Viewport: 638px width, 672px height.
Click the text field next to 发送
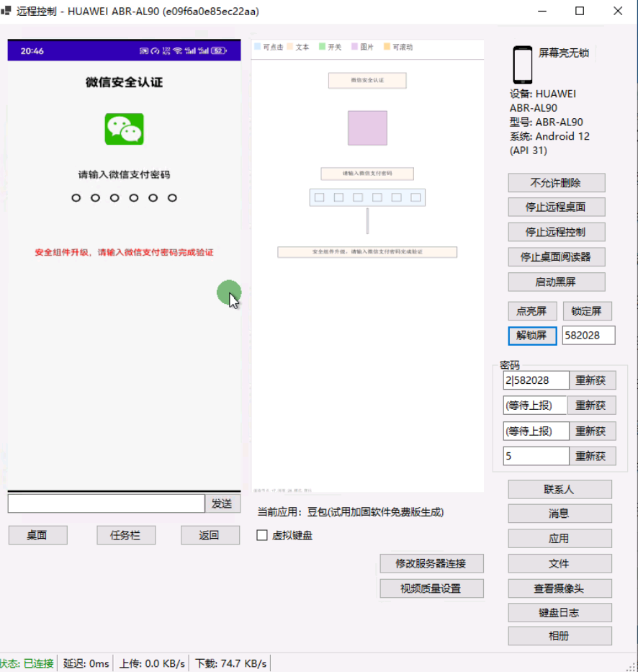[x=106, y=503]
